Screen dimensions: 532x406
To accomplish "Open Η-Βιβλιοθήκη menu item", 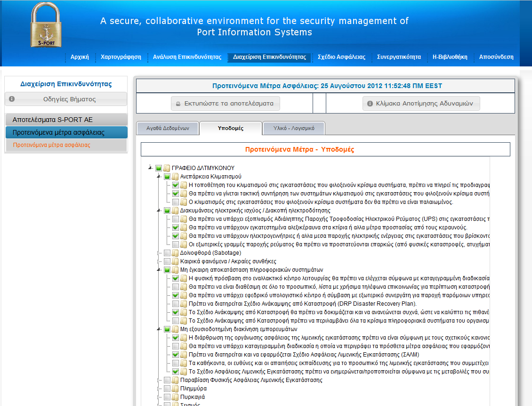I will coord(450,57).
